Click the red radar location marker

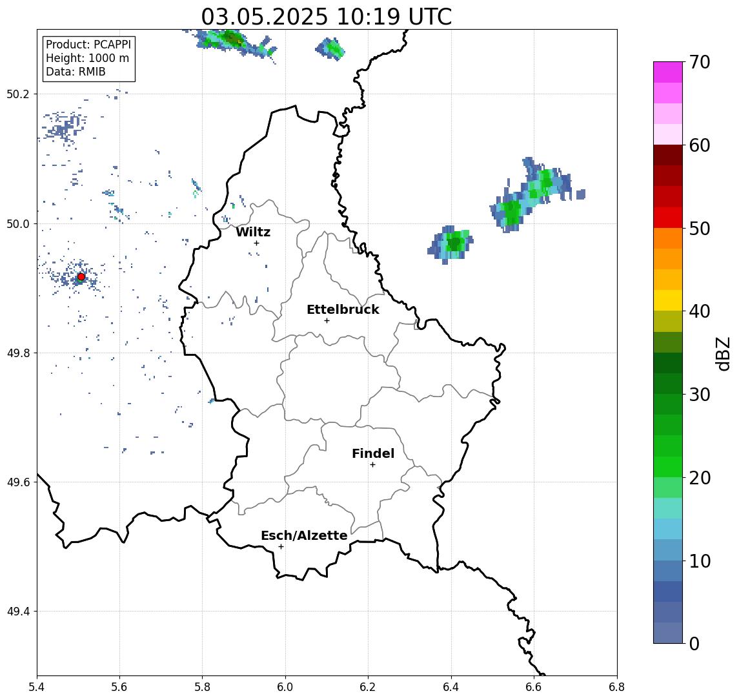pos(81,276)
